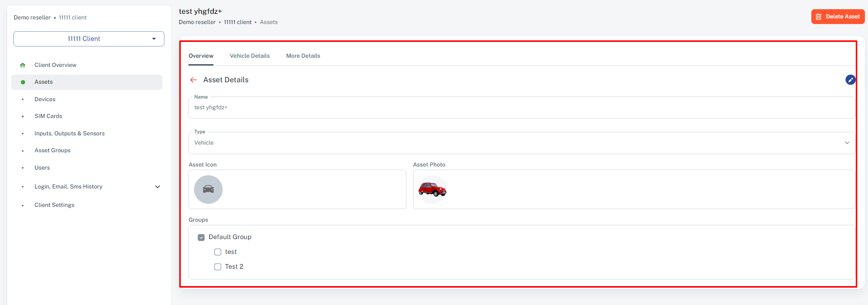
Task: Click the blue pencil edit icon
Action: [850, 80]
